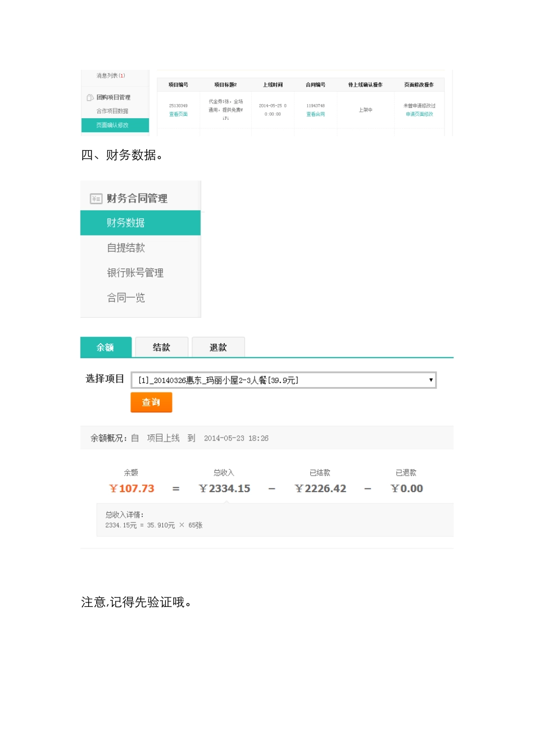Click the 查看页面 link

point(178,114)
